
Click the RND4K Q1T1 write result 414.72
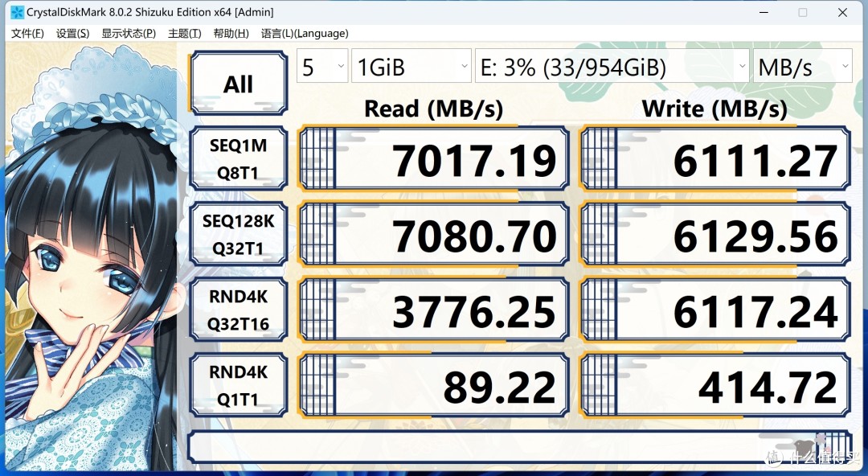[x=715, y=385]
